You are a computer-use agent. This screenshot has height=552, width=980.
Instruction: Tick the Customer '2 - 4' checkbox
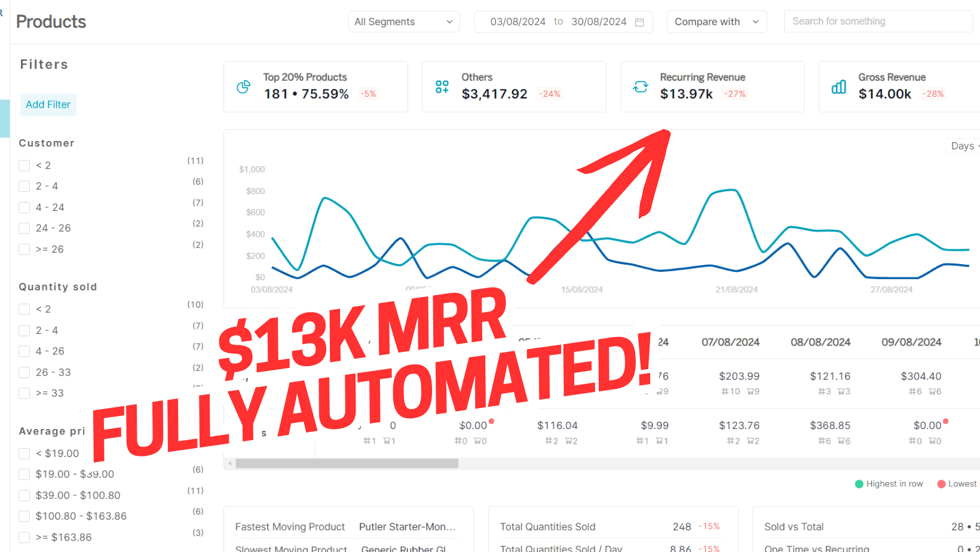24,186
